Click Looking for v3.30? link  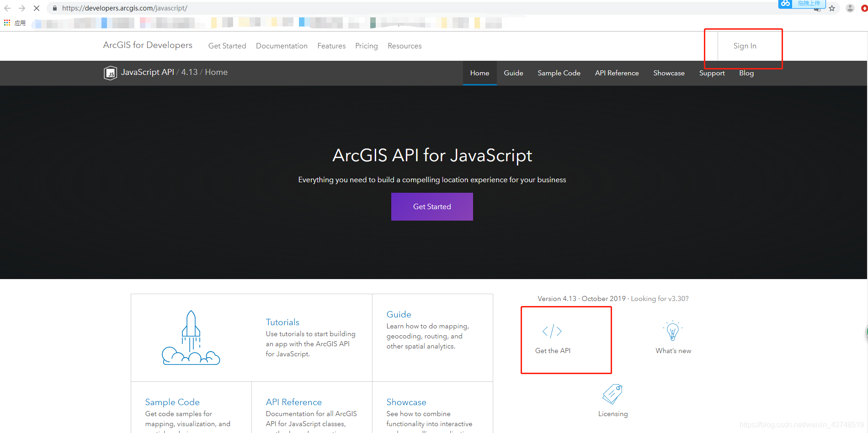point(660,299)
